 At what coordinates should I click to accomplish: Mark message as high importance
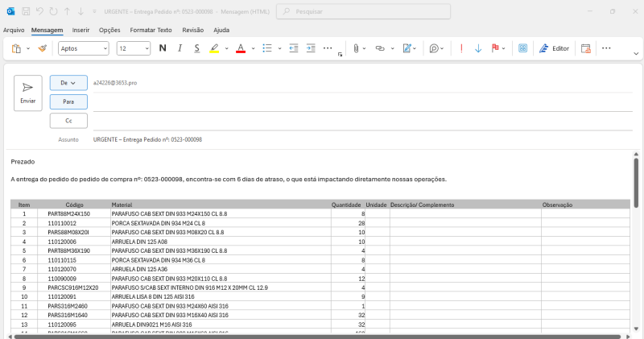(x=461, y=48)
